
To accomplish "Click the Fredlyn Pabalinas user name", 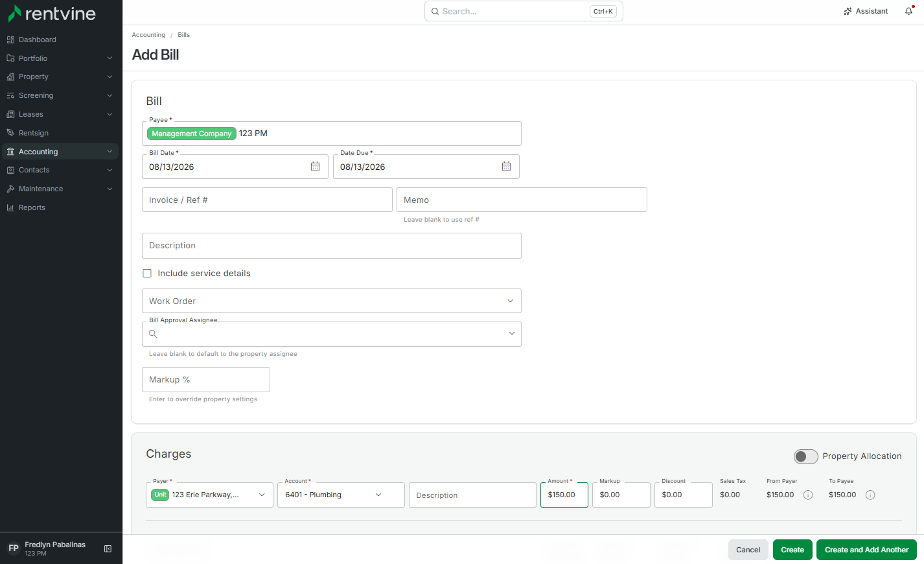I will point(55,545).
